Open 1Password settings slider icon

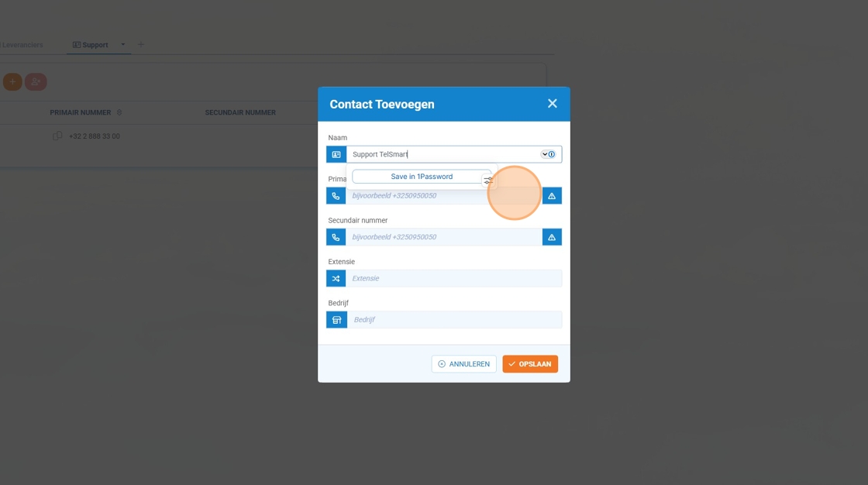tap(488, 181)
